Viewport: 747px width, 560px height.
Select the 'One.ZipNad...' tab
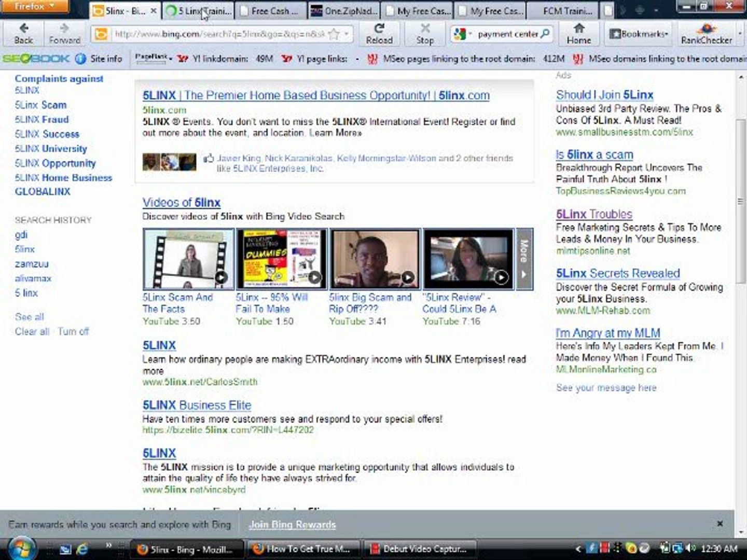click(344, 10)
